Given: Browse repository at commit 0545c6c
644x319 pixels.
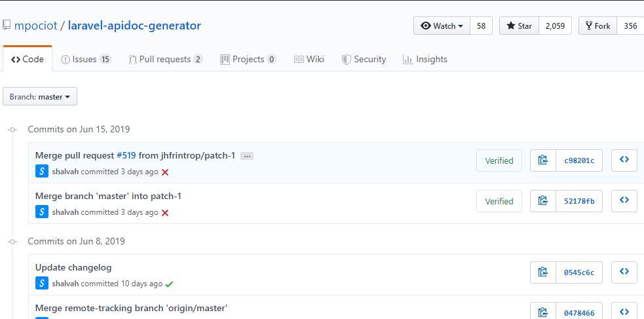Looking at the screenshot, I should (x=624, y=272).
